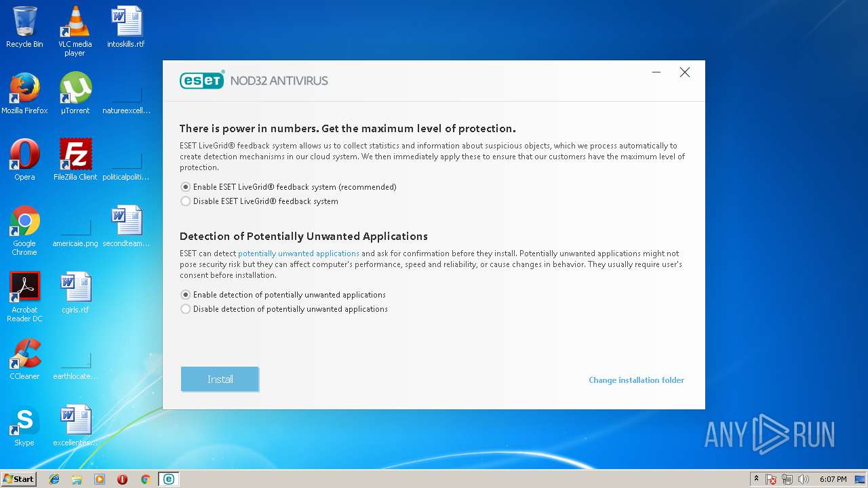Click Opera icon in taskbar
The width and height of the screenshot is (868, 488).
[123, 479]
